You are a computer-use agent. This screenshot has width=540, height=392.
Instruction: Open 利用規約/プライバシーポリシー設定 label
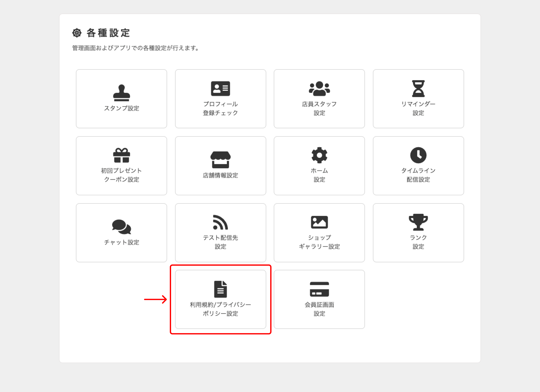click(x=220, y=309)
